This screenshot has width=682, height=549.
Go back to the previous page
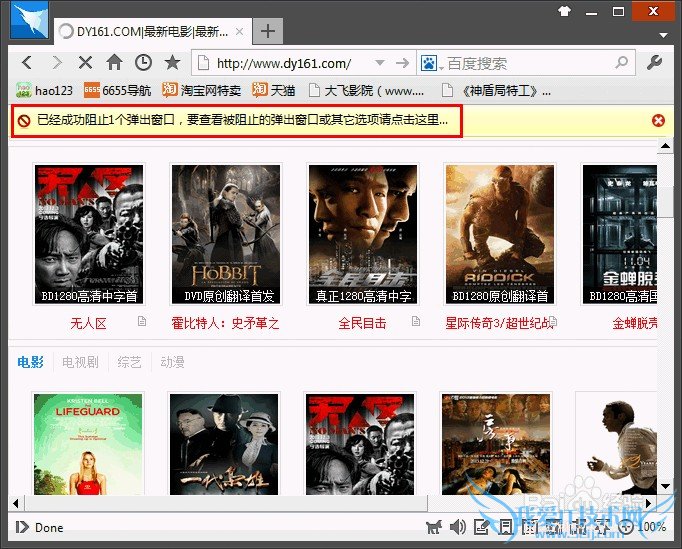(27, 62)
